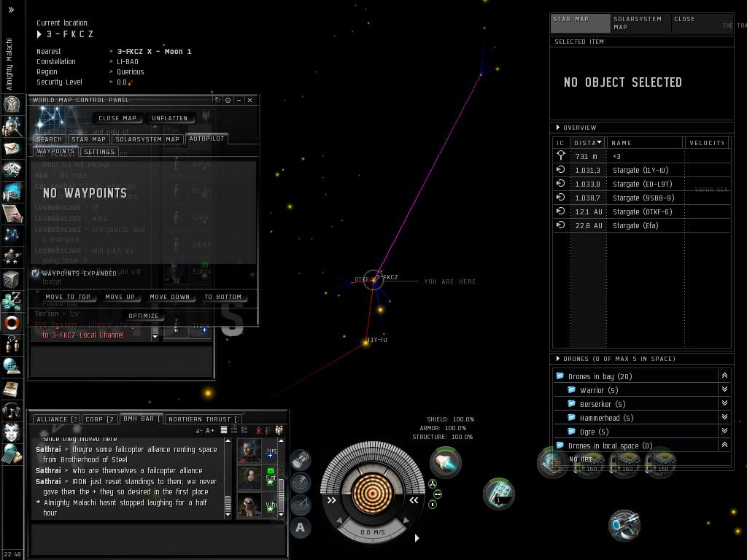The width and height of the screenshot is (747, 560).
Task: Open the Calculator icon at sidebar bottom
Action: 12,454
